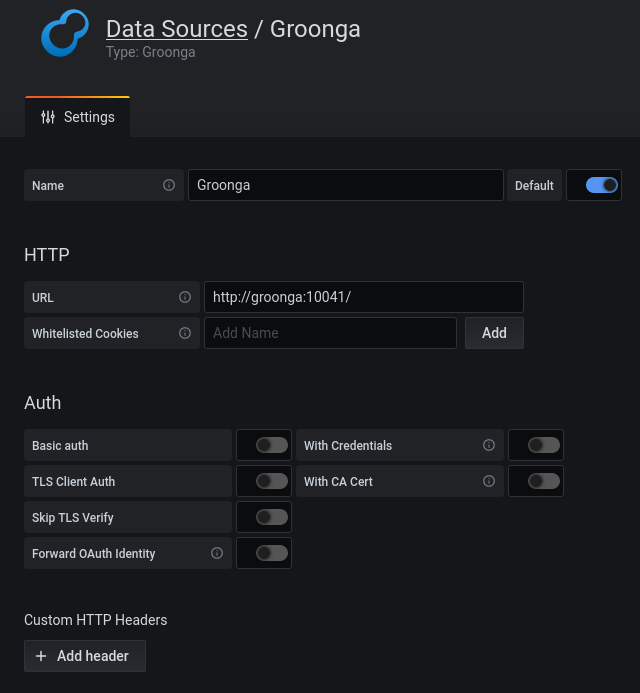Turn on TLS Client Auth switch

coord(272,481)
